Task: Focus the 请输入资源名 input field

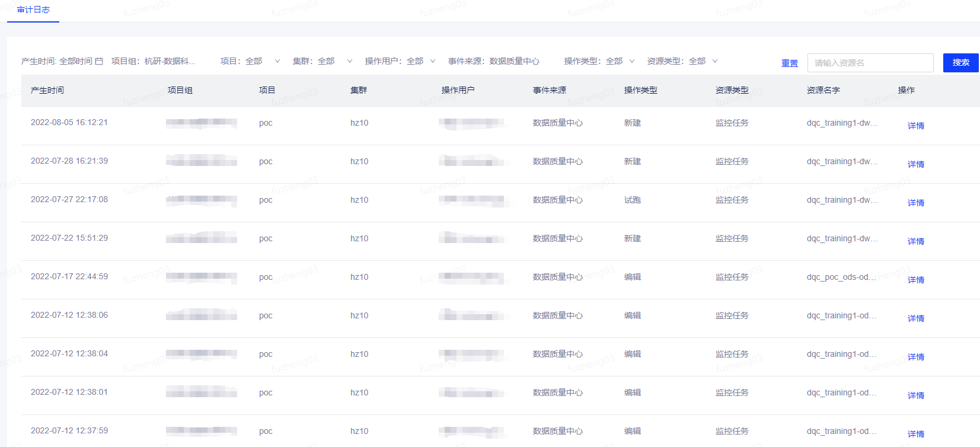Action: tap(870, 63)
